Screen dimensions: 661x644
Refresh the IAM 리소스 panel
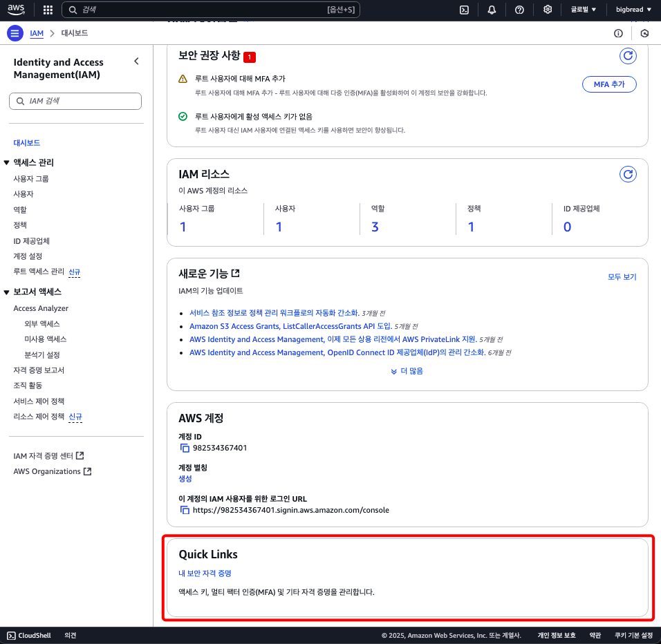click(628, 174)
